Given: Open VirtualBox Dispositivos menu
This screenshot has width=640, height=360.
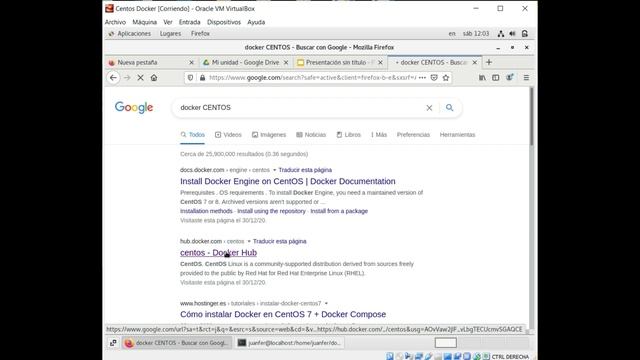Looking at the screenshot, I should (224, 22).
